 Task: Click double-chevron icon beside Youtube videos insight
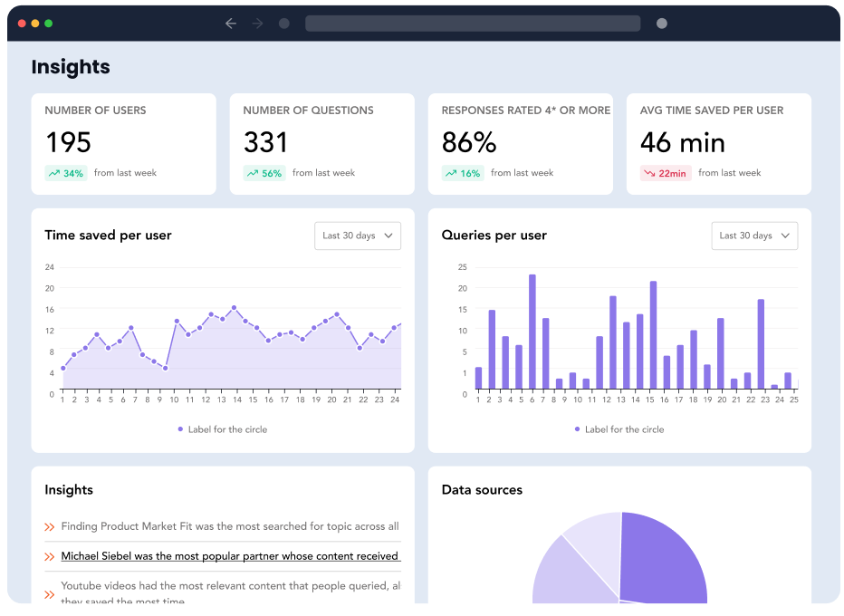(x=50, y=595)
